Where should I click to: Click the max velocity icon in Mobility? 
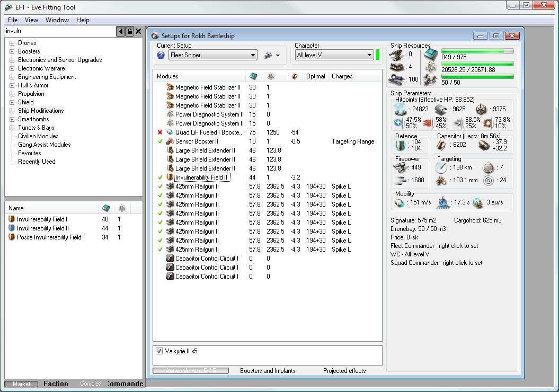[400, 202]
